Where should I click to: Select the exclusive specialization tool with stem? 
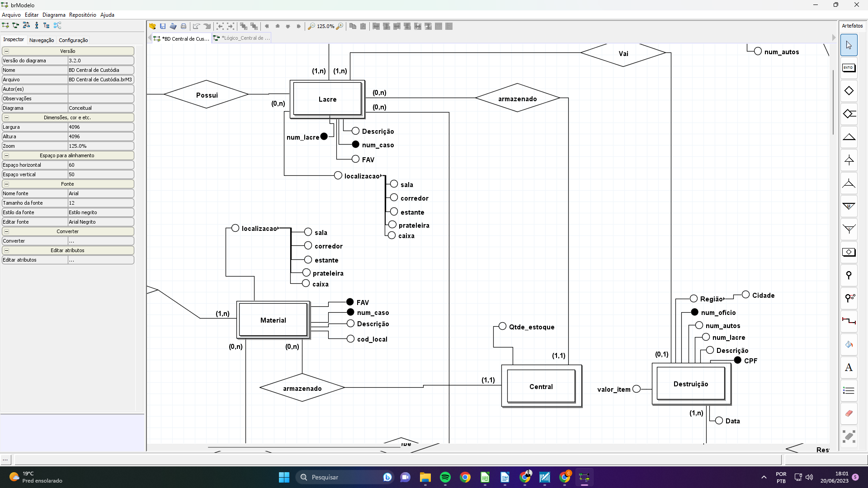point(849,160)
